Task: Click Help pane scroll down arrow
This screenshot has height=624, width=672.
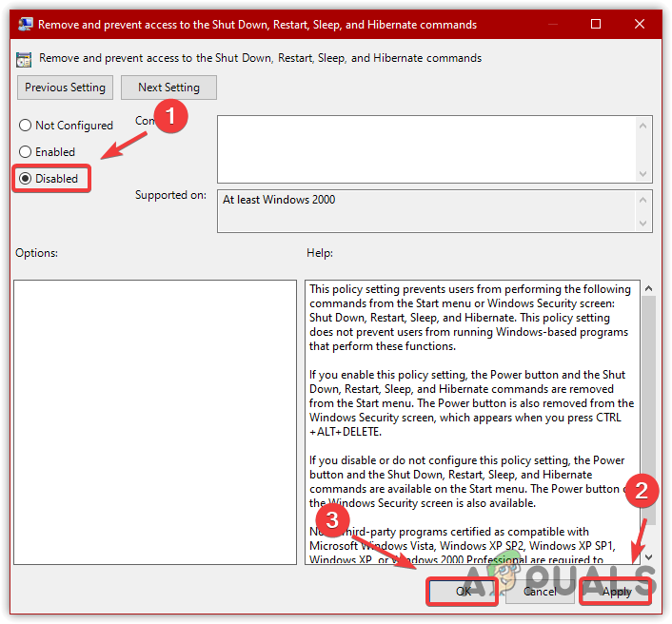Action: pos(648,557)
